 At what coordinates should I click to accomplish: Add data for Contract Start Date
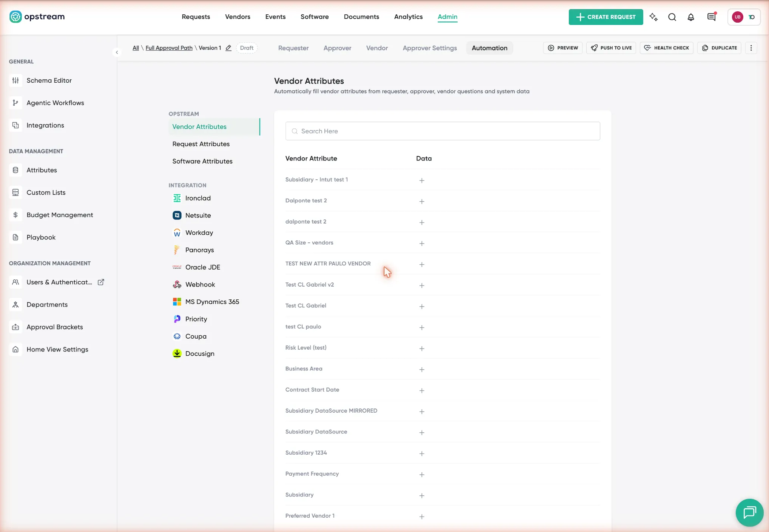(x=422, y=390)
